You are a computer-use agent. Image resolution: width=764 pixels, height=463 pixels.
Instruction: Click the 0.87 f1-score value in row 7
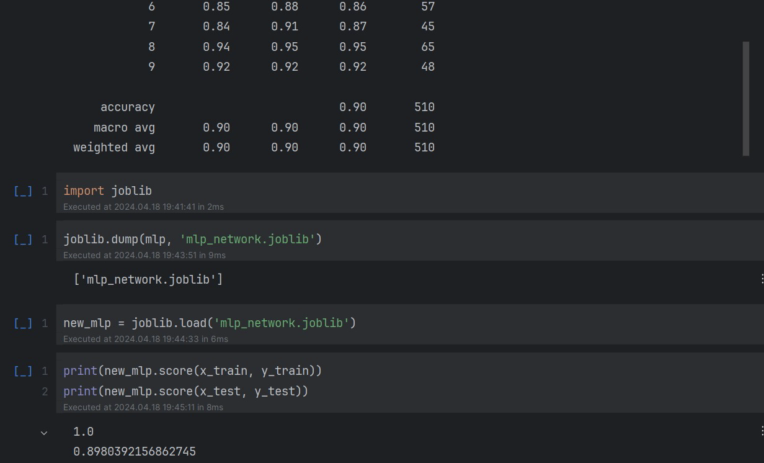tap(353, 27)
